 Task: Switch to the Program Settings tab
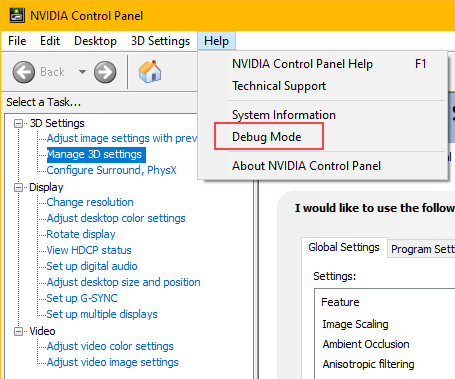pos(421,249)
